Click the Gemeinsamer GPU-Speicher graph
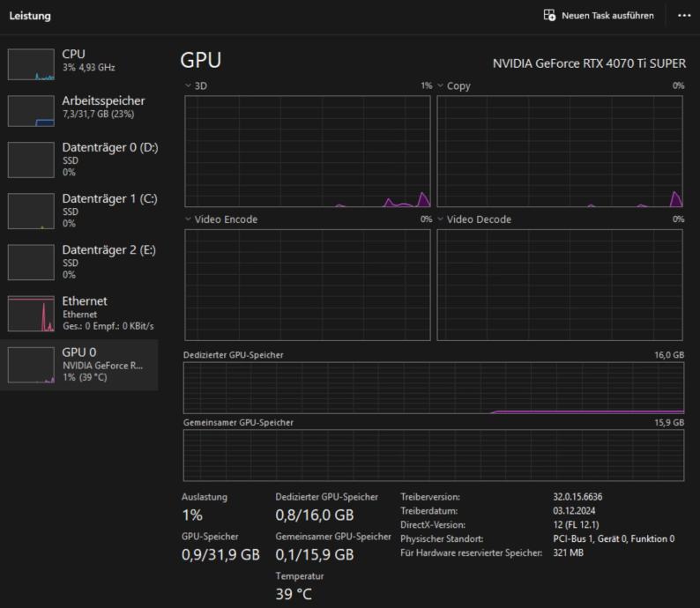This screenshot has height=608, width=700. coord(434,456)
